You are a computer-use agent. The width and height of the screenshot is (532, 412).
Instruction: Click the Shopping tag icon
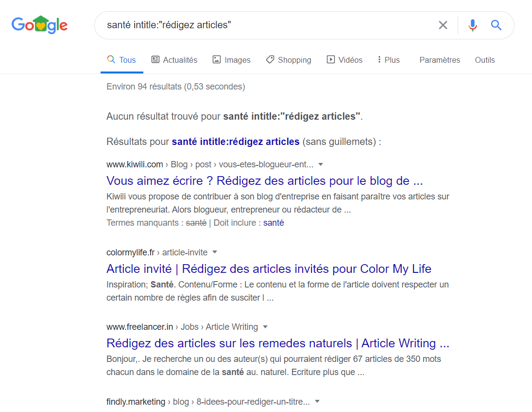click(x=270, y=59)
